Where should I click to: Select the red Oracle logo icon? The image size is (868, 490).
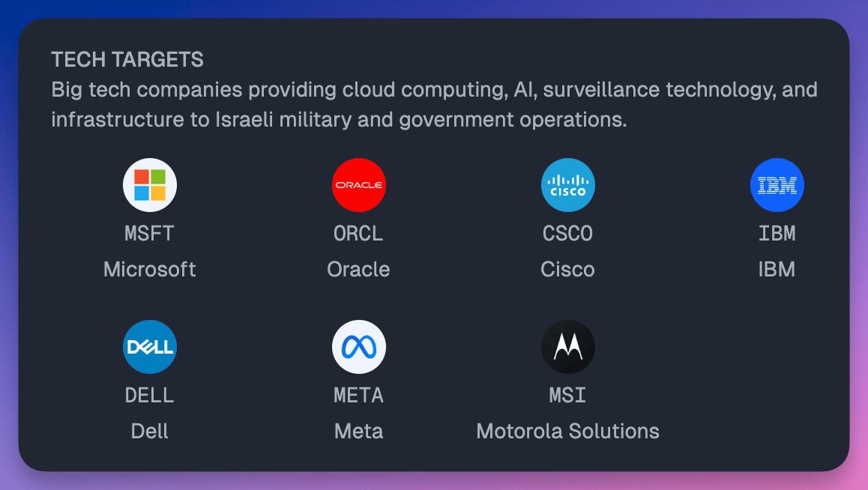coord(359,185)
